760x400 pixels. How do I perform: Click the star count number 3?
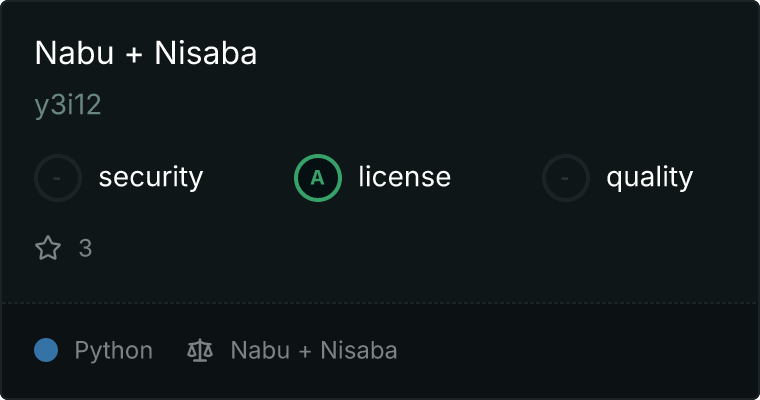pyautogui.click(x=85, y=248)
